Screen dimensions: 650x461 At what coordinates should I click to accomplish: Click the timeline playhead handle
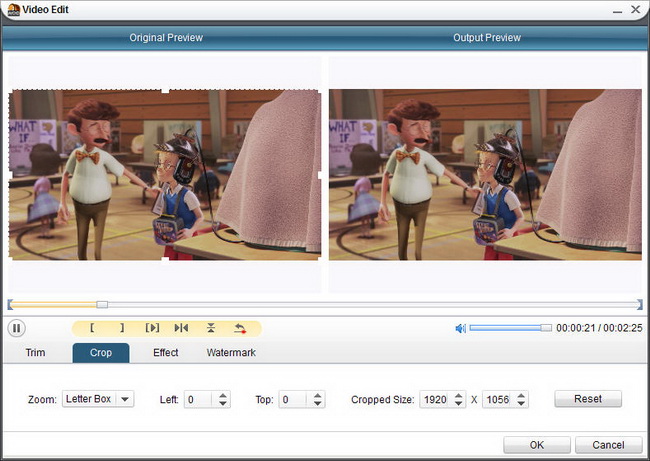(102, 305)
